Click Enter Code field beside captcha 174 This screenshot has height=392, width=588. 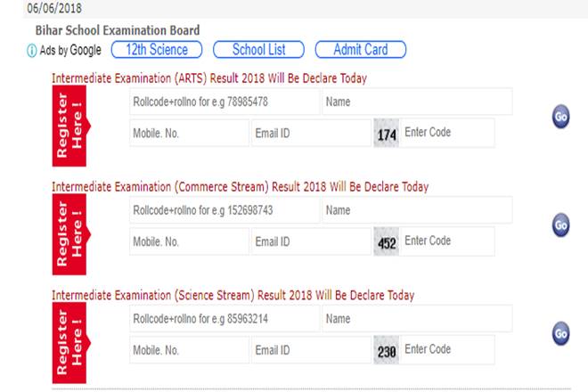(445, 134)
